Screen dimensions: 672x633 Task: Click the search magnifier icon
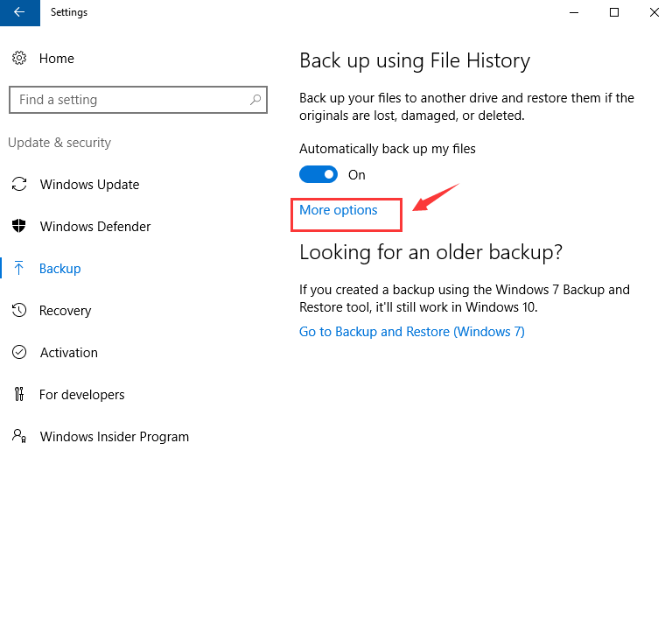[255, 100]
